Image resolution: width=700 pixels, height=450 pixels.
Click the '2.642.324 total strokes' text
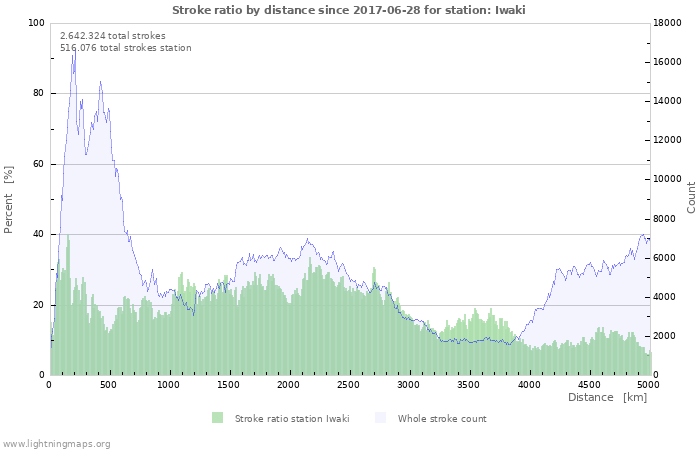pos(113,35)
